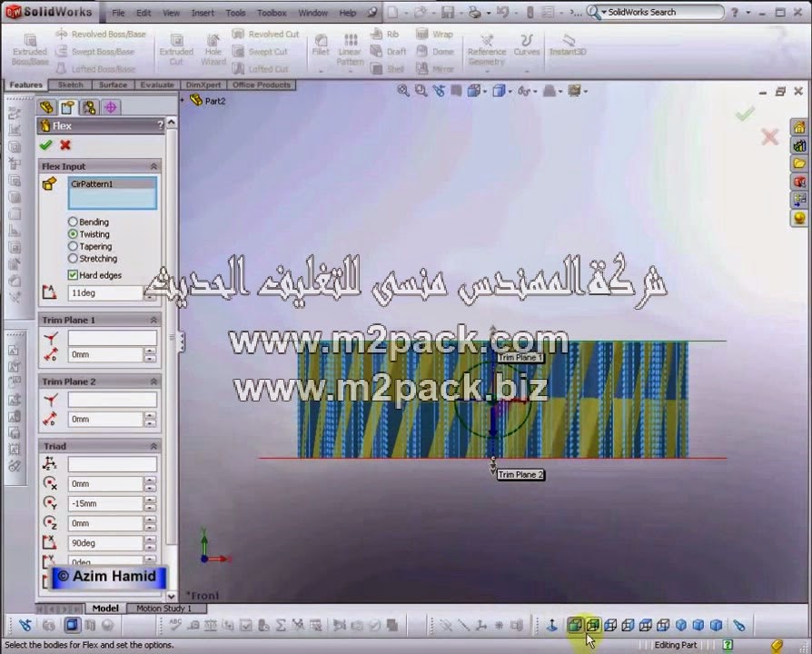Image resolution: width=812 pixels, height=654 pixels.
Task: Select Swept Boss/Base tool
Action: pos(95,51)
